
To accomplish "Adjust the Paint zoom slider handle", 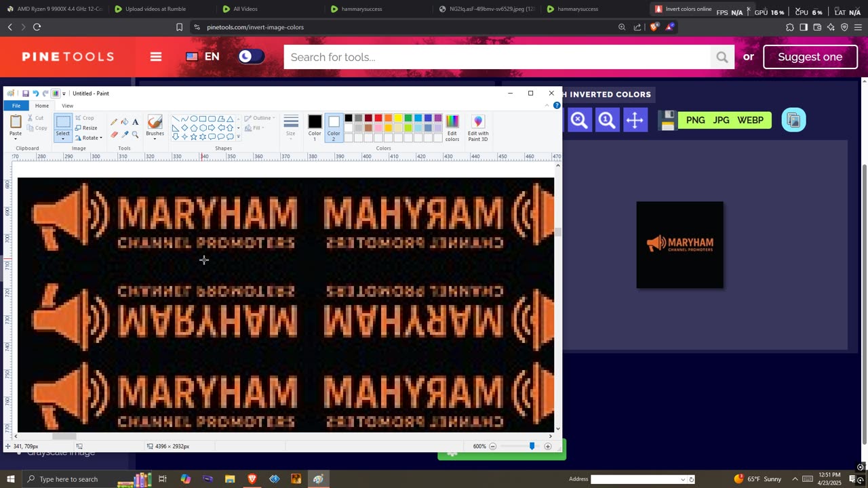I will (x=532, y=447).
